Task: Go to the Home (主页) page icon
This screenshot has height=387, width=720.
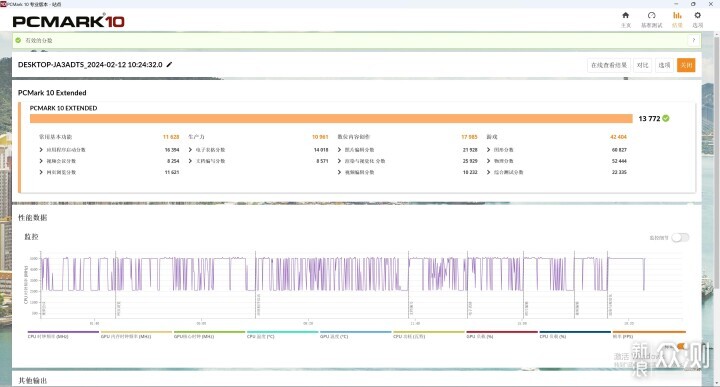Action: coord(625,15)
